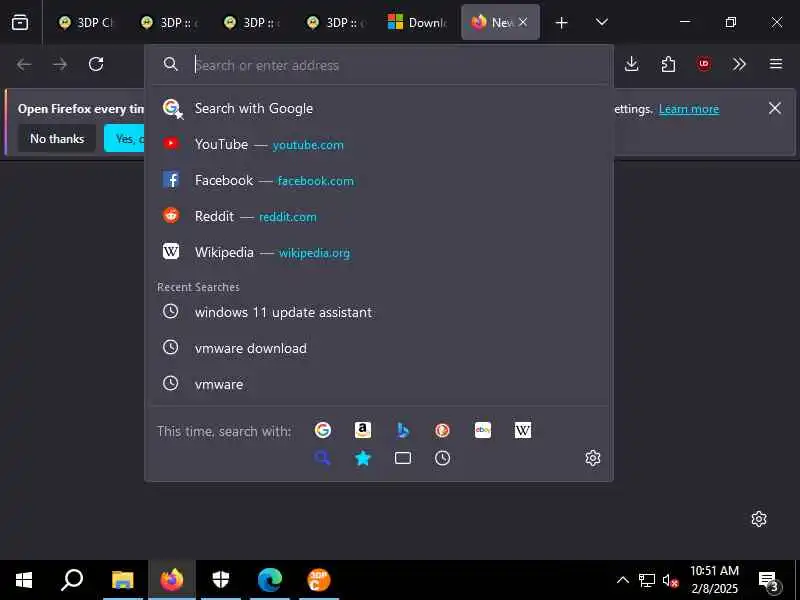Select Search with Google suggestion
The image size is (800, 600).
[x=379, y=108]
